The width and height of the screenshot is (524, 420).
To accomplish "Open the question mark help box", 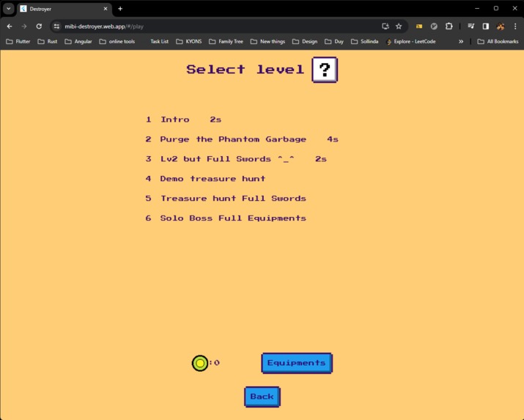I will 325,70.
